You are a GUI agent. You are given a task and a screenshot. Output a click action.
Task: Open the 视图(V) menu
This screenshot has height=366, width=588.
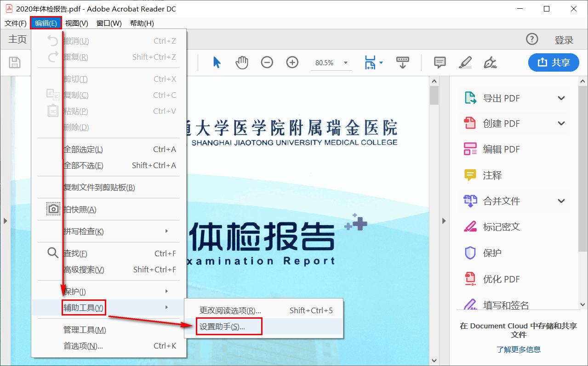click(76, 23)
